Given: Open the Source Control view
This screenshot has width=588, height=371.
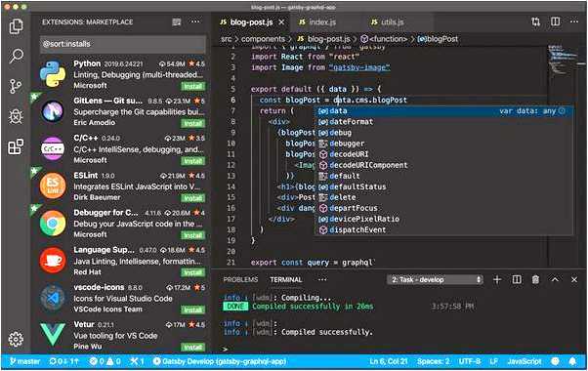Looking at the screenshot, I should pyautogui.click(x=16, y=86).
